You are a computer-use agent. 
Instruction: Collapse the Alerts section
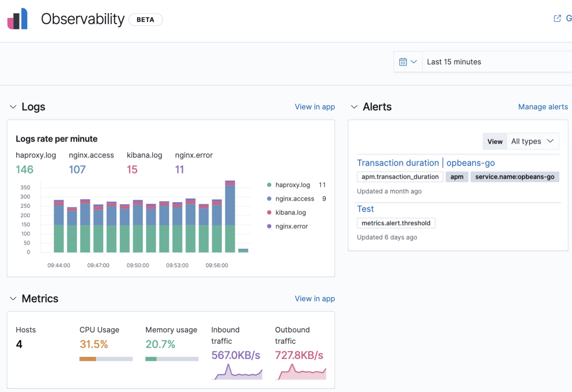coord(353,107)
